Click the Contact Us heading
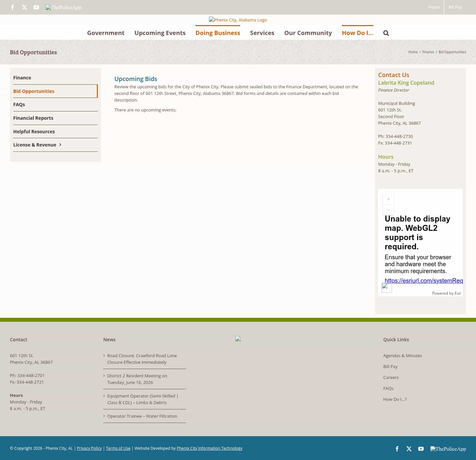 pos(394,75)
